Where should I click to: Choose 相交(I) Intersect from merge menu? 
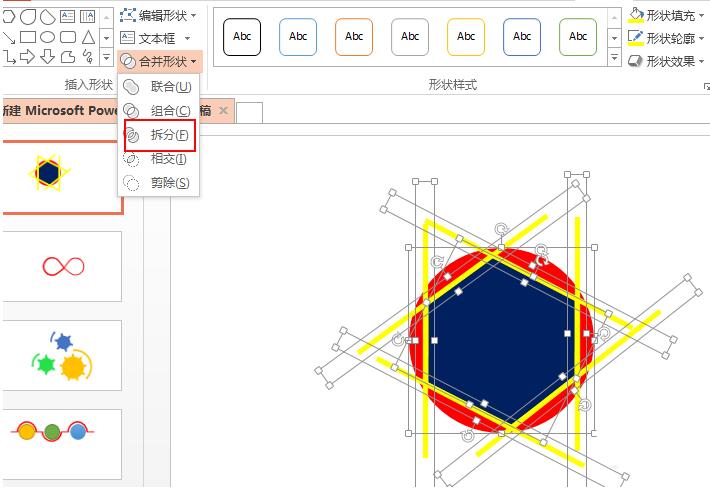pyautogui.click(x=158, y=159)
